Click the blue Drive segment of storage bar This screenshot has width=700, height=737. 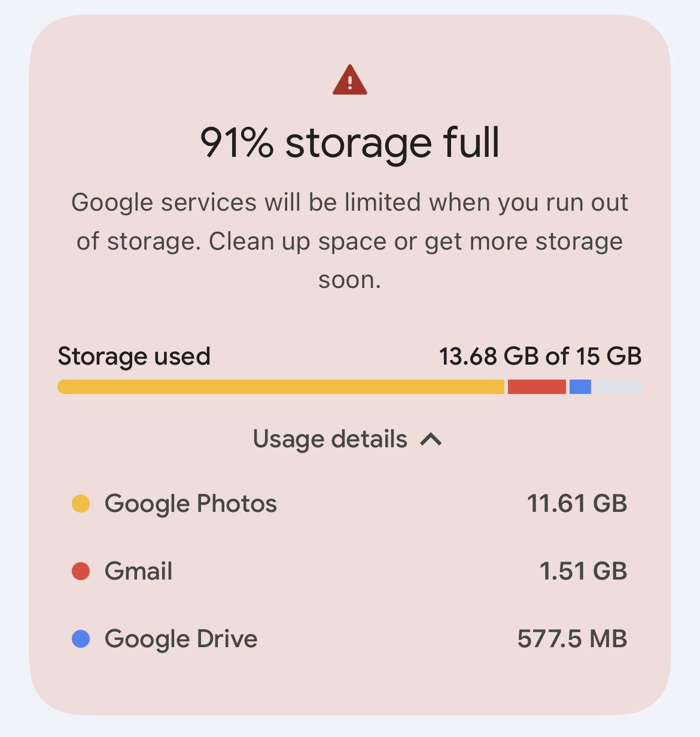[x=580, y=387]
